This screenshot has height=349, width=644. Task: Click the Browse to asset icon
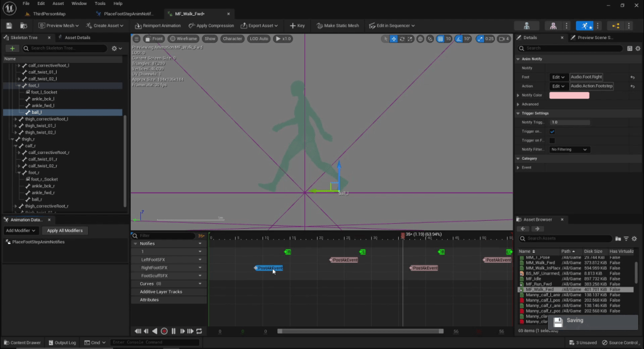click(x=23, y=26)
